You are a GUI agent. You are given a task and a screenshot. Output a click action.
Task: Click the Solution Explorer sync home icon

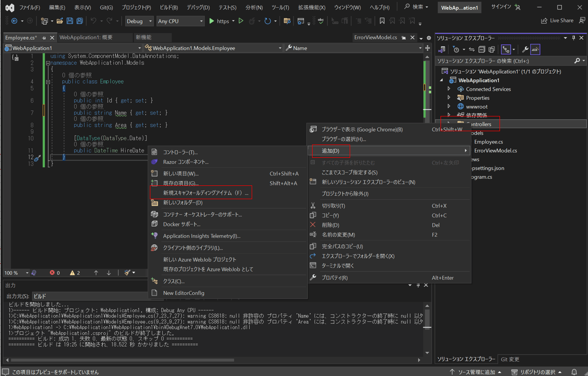[442, 49]
